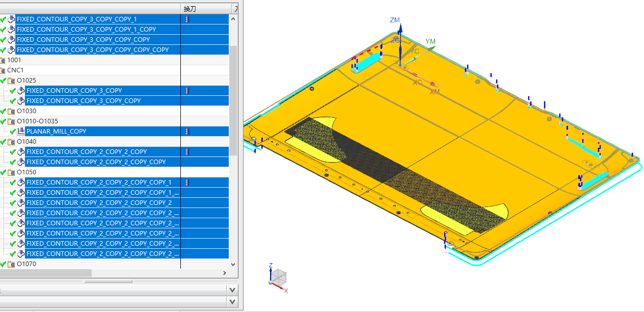Click the operation icon of FIXED_CONTOUR_COPY_3_COPY_COPY_1_COPY
Screen dimensions: 644x312
(11, 30)
